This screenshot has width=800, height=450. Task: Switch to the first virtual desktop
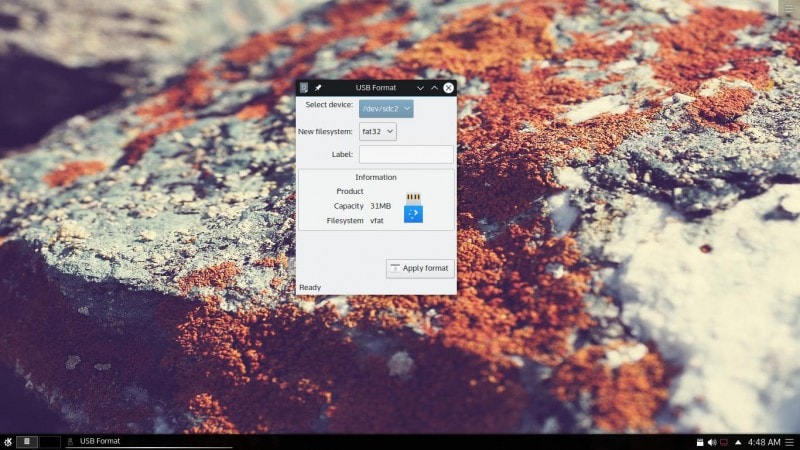coord(27,442)
